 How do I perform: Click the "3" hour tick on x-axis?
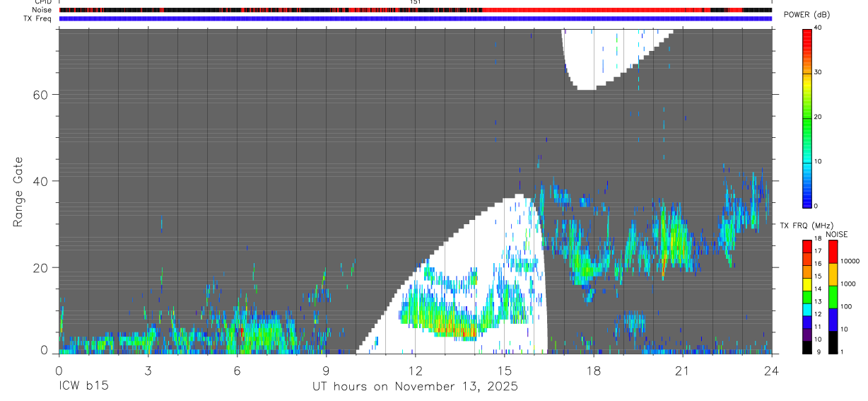click(x=148, y=370)
